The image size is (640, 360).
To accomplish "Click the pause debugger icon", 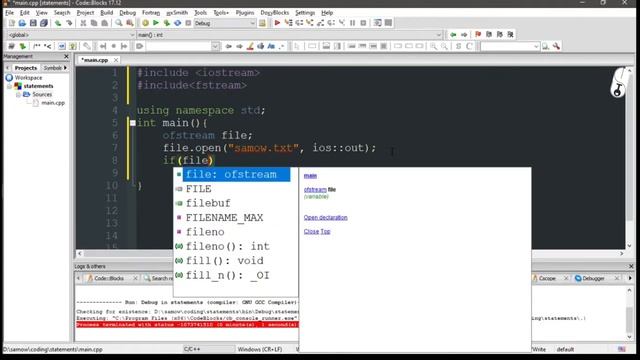I will pyautogui.click(x=353, y=23).
